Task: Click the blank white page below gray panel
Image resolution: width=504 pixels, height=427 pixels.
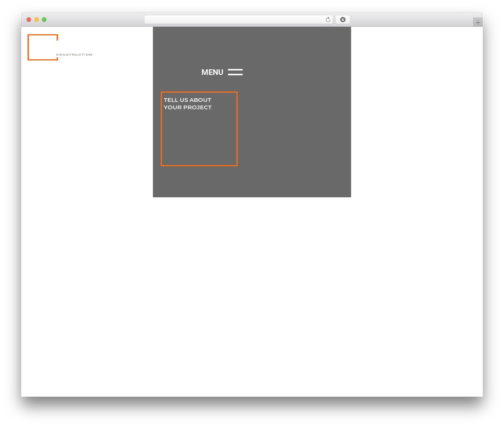Action: point(252,295)
